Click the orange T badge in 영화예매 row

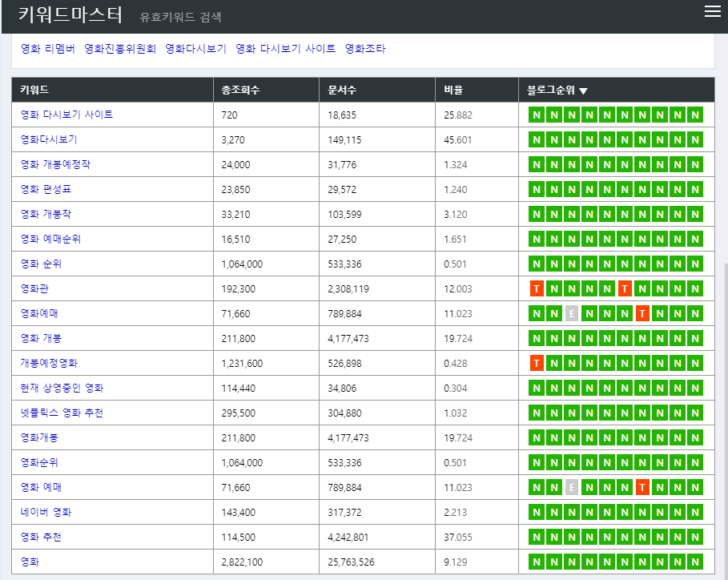(642, 314)
